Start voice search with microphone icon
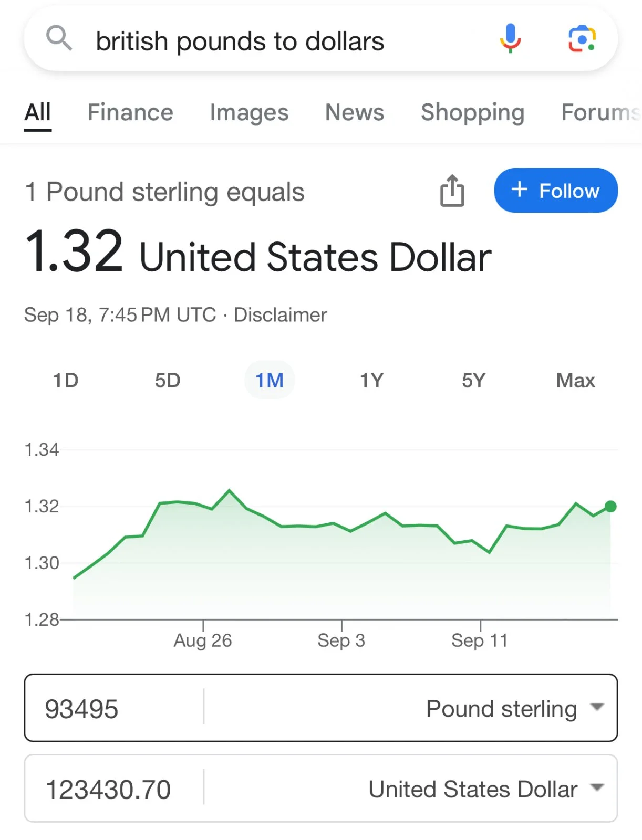Screen dimensions: 642x840 510,39
